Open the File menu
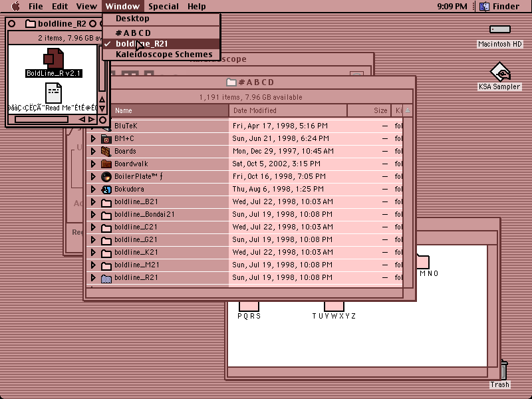Screen dimensions: 532x399 [x=36, y=6]
